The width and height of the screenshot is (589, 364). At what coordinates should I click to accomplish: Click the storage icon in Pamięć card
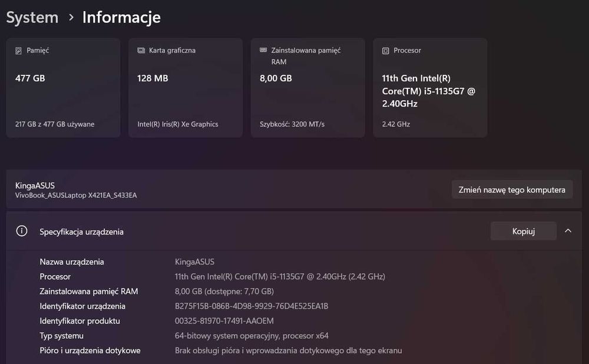point(19,51)
